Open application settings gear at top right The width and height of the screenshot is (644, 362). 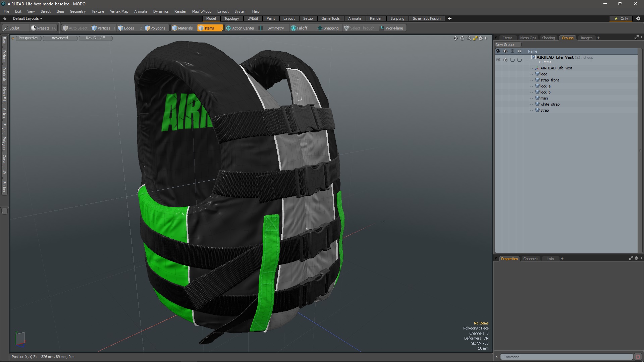click(x=638, y=18)
